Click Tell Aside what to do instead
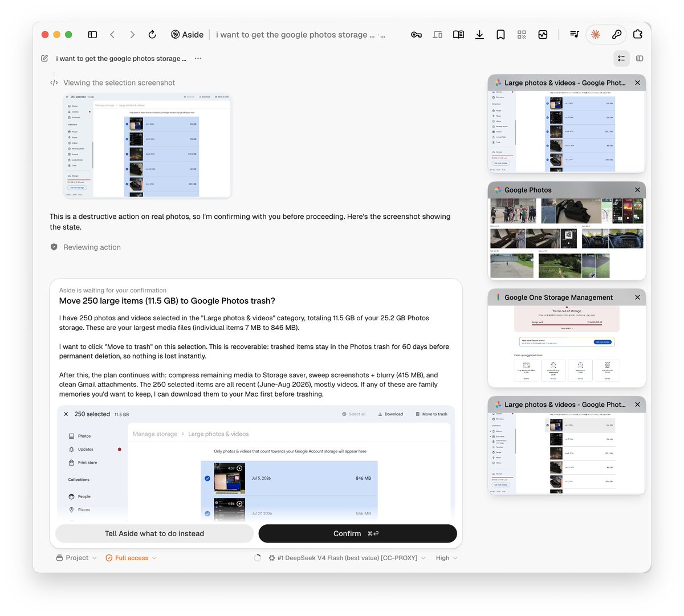This screenshot has width=684, height=616. [154, 533]
